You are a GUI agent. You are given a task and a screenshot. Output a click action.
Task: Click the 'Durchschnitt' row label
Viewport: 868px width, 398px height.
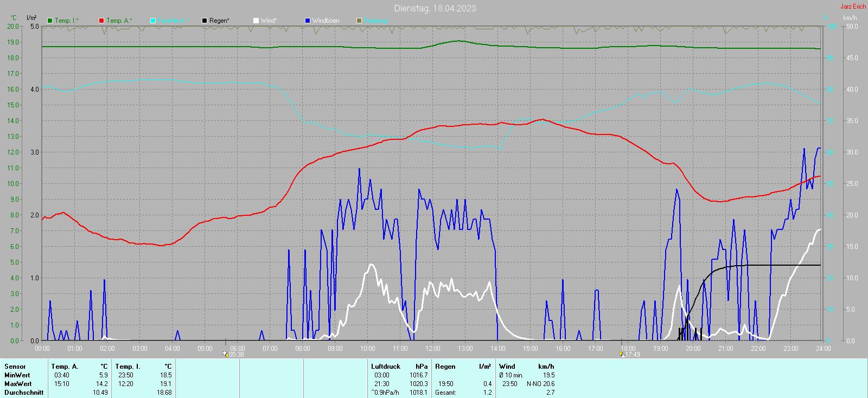[24, 393]
